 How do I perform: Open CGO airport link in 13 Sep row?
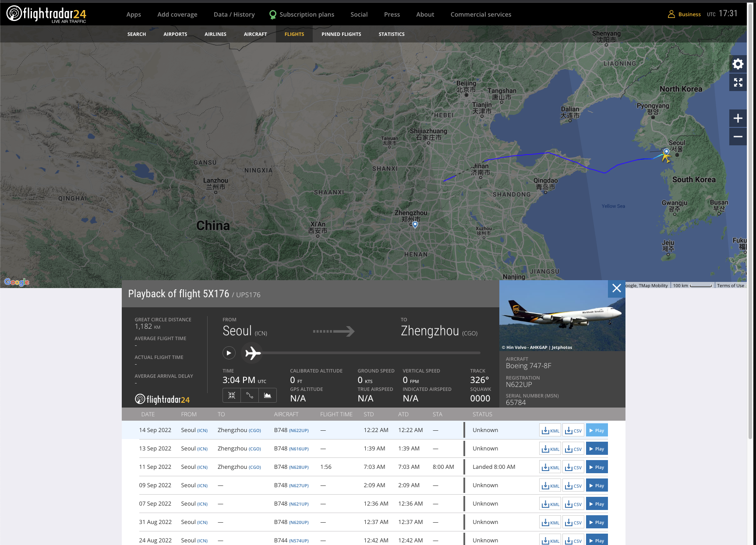[255, 449]
